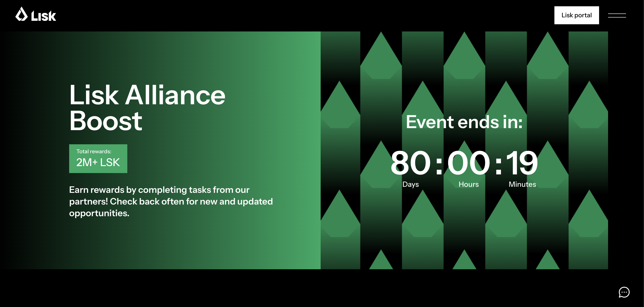
Task: Click the Days label under countdown
Action: (x=410, y=184)
